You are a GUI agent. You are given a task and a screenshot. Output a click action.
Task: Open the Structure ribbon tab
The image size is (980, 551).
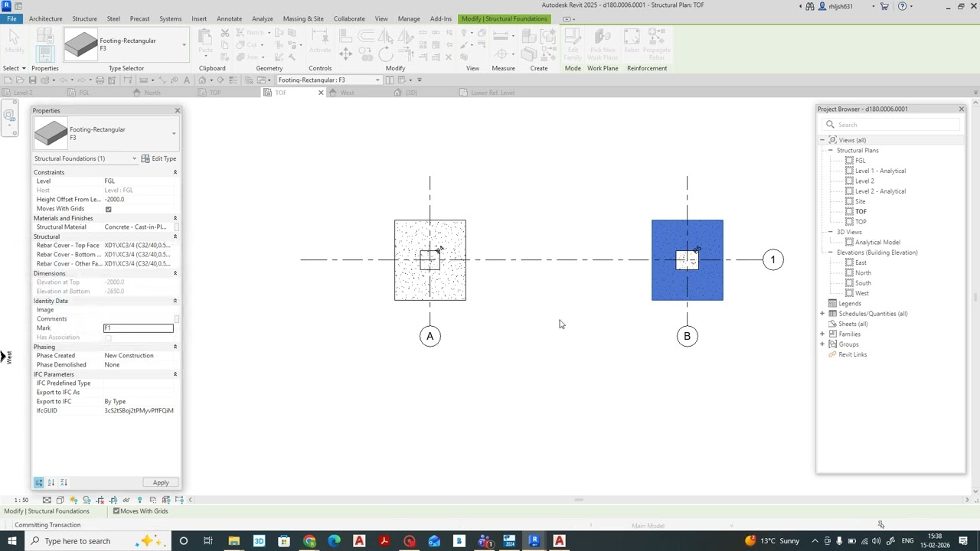(84, 18)
